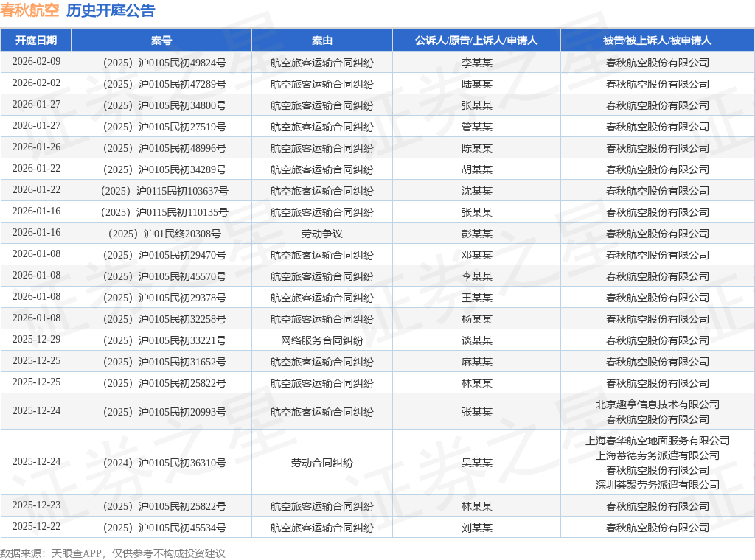This screenshot has width=755, height=560.
Task: Click the 劳动合同纠纷 case cause
Action: (321, 463)
